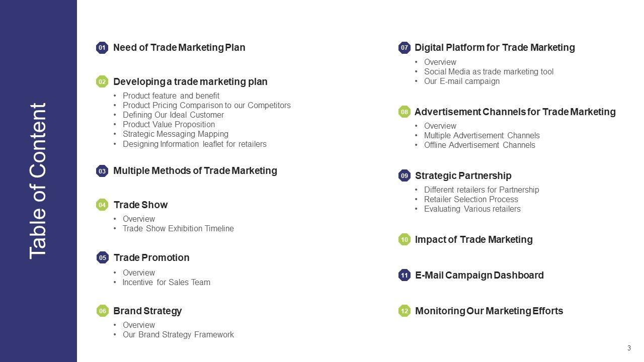Jump to E-Mail Campaign Dashboard heading
Viewport: 644px width, 362px height.
point(479,275)
